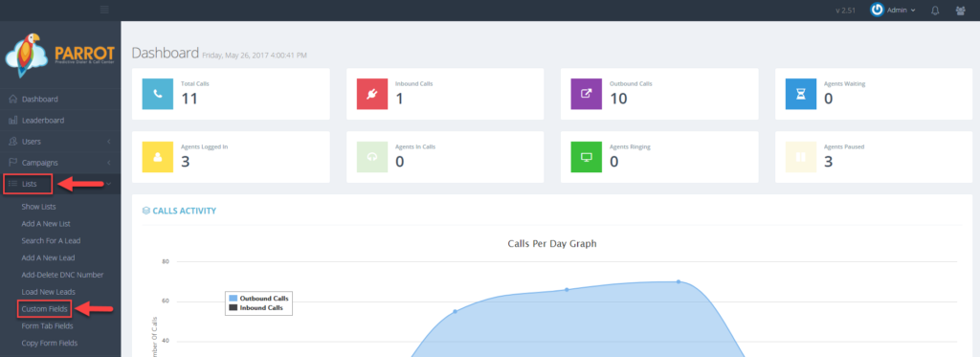980x357 pixels.
Task: Click the Total Calls value 11
Action: point(189,99)
